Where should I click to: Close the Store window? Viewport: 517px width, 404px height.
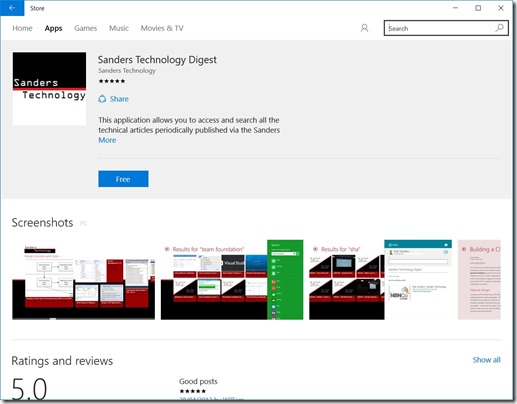click(501, 8)
